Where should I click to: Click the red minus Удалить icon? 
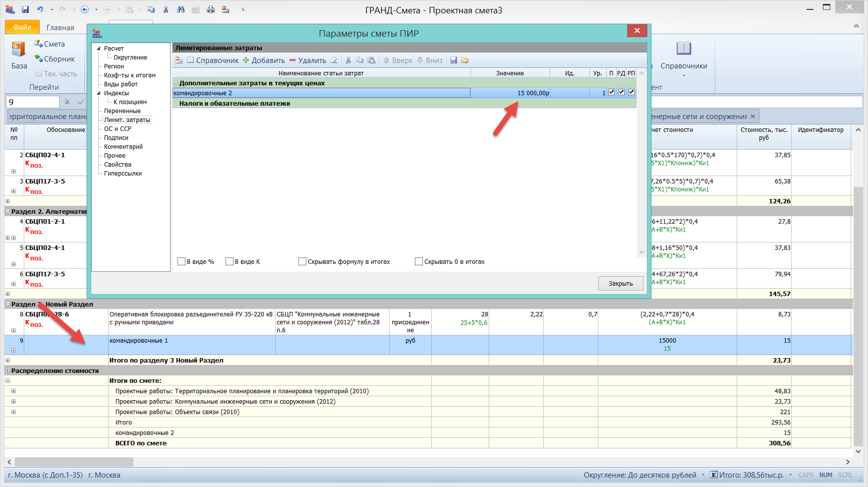tap(292, 61)
